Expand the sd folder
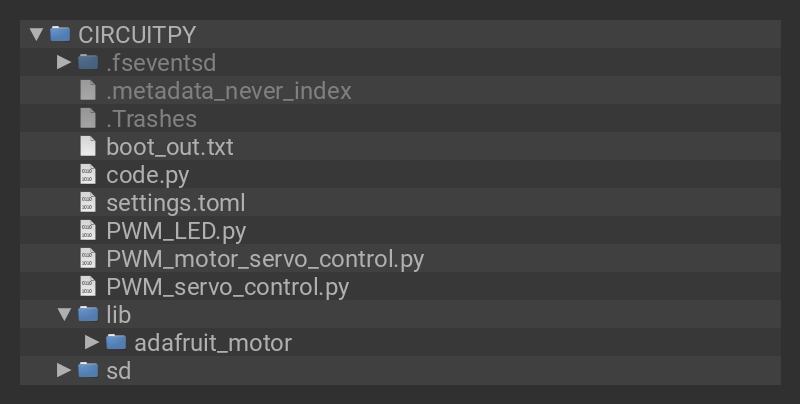800x404 pixels. pyautogui.click(x=64, y=370)
